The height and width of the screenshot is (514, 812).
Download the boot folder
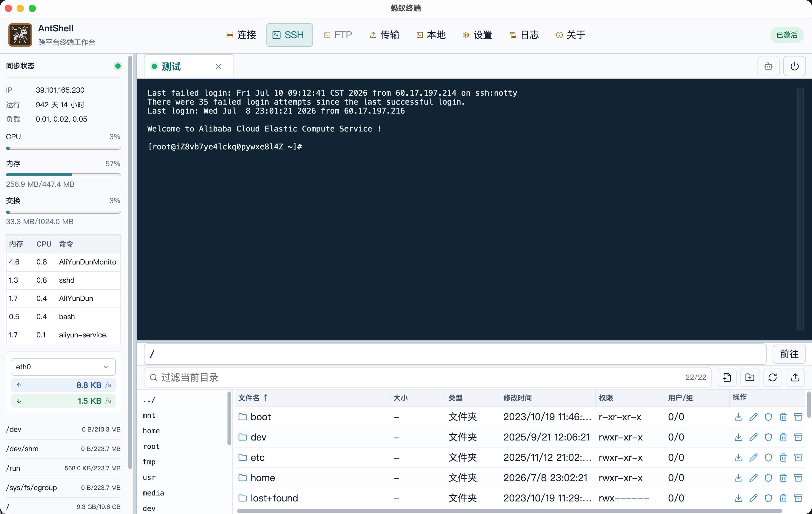click(739, 417)
